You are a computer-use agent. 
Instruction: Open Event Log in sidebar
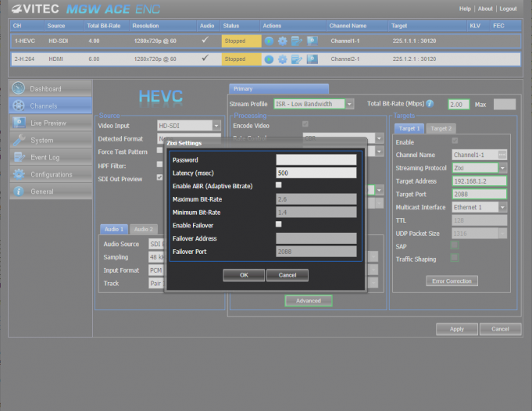51,157
